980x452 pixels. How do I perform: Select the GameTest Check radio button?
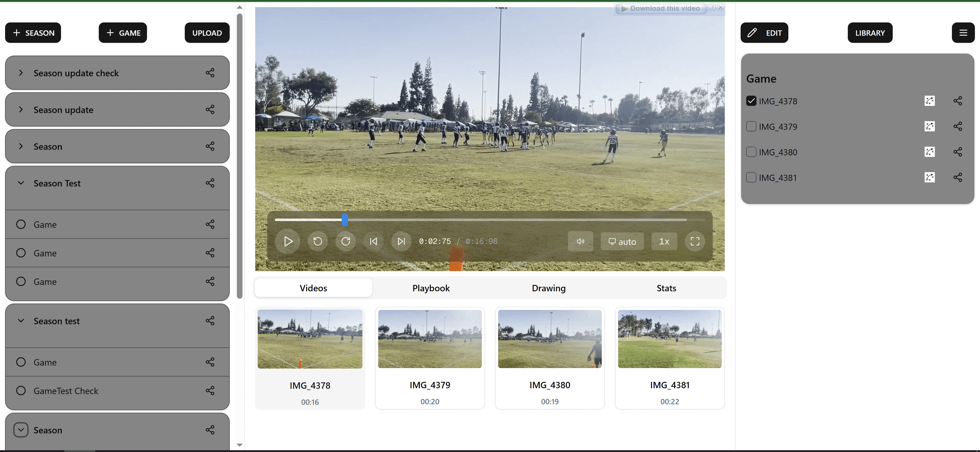(x=21, y=391)
